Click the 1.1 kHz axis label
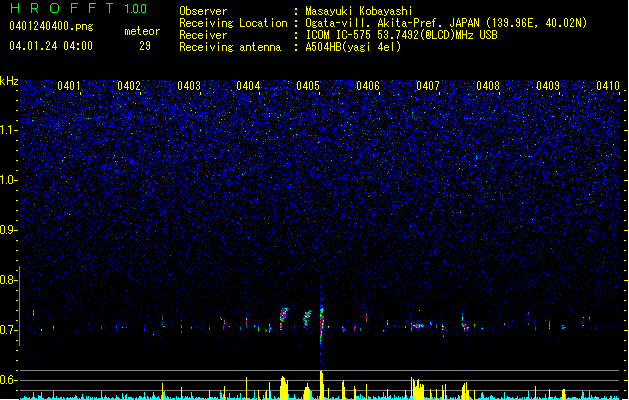 click(8, 130)
